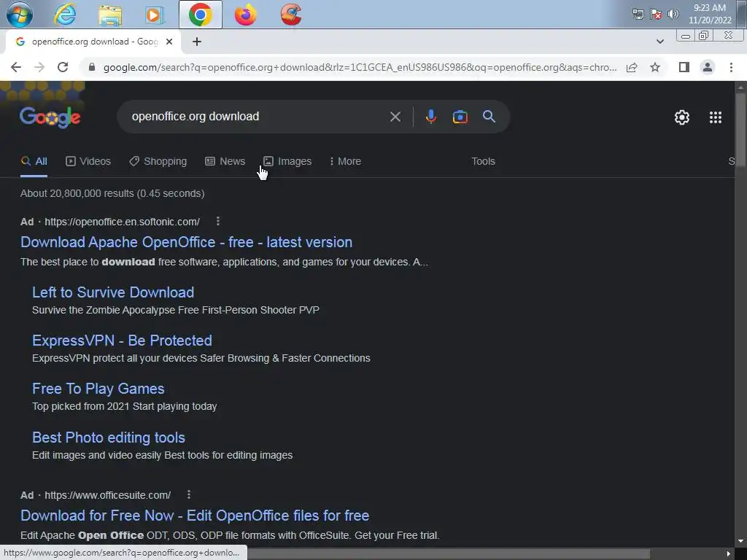Open Download for Free Now officesuite link
Screen dimensions: 747x560
pos(195,516)
